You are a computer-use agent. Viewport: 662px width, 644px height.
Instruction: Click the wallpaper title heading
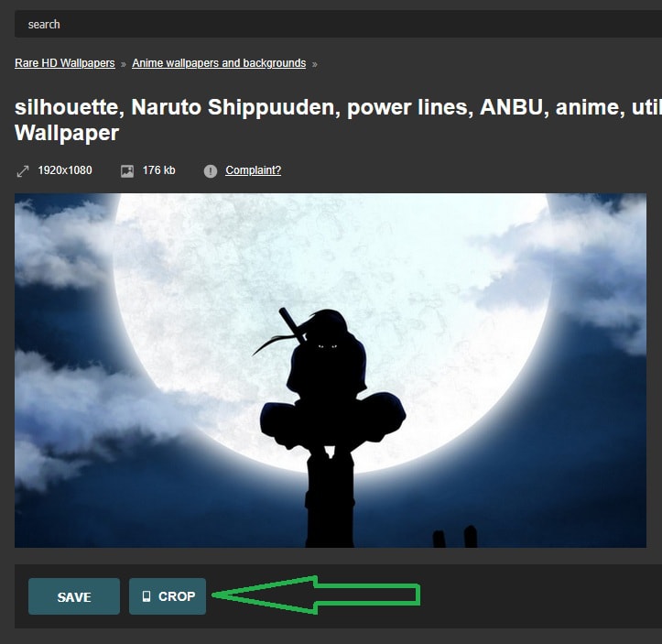338,120
